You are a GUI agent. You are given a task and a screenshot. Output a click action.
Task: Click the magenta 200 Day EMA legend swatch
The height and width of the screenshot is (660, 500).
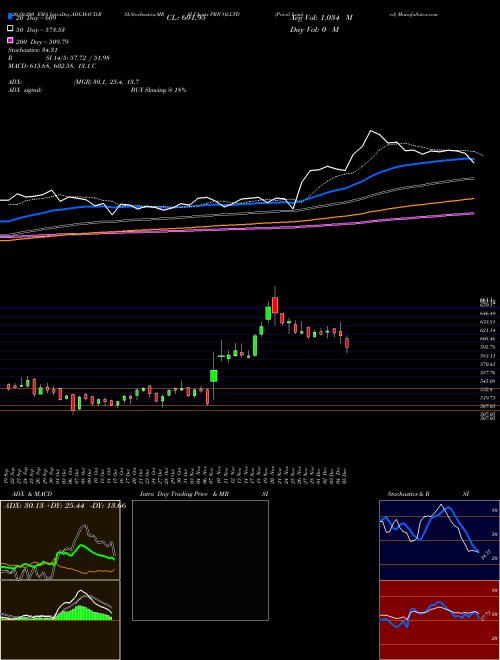10,41
